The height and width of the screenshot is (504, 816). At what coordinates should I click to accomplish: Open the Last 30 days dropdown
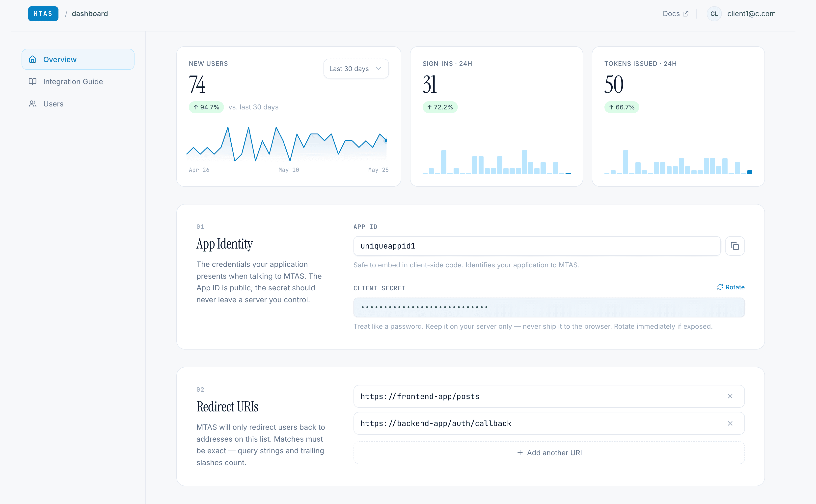[x=356, y=69]
